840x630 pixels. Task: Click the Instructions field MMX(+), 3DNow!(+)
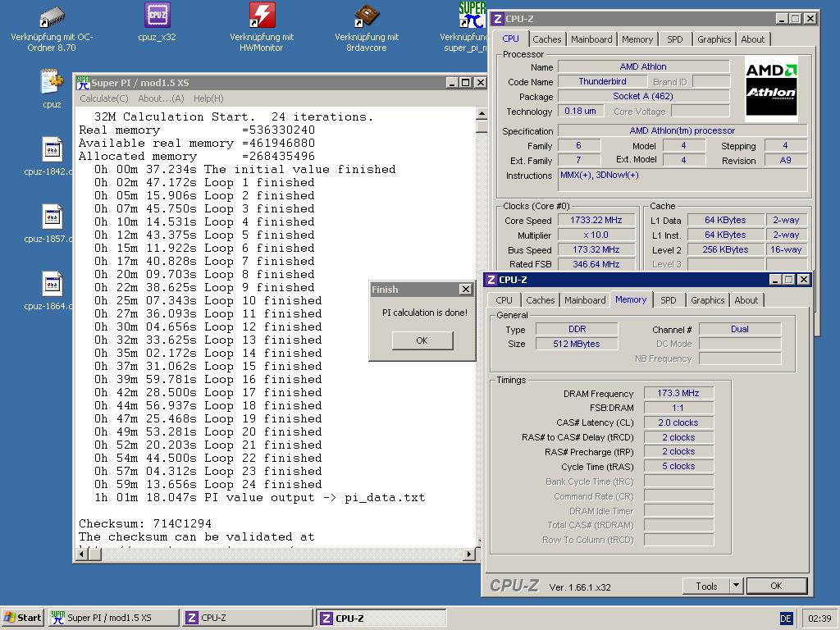[x=682, y=180]
